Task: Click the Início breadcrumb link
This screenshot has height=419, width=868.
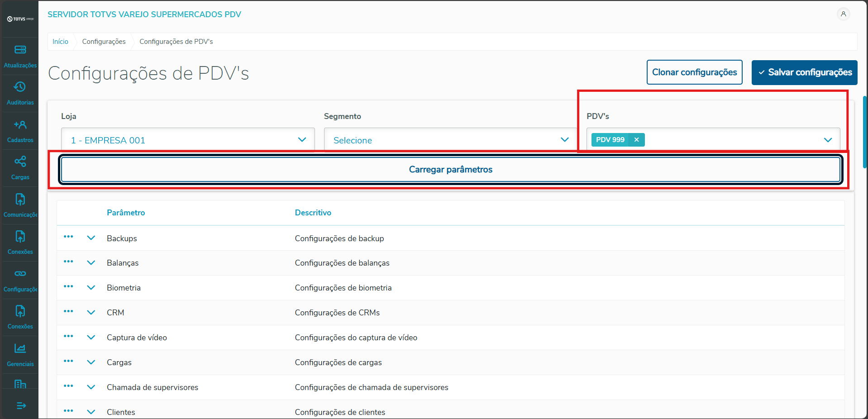Action: click(x=60, y=42)
